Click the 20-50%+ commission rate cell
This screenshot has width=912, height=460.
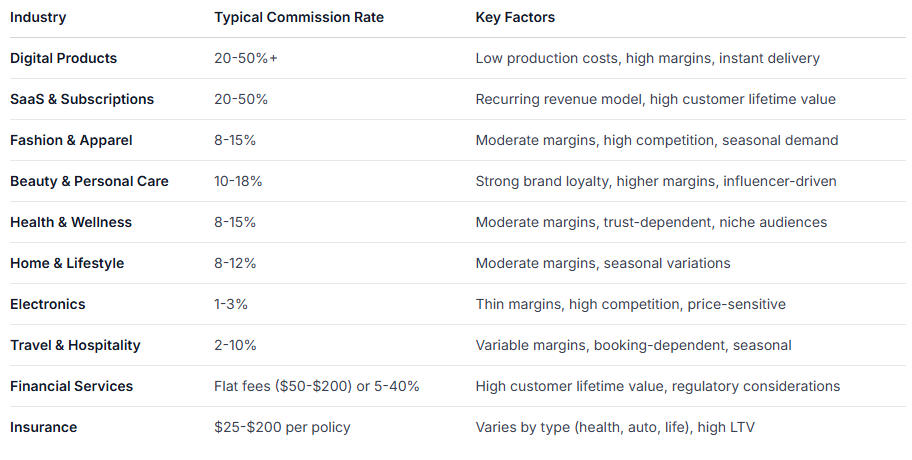(x=245, y=58)
